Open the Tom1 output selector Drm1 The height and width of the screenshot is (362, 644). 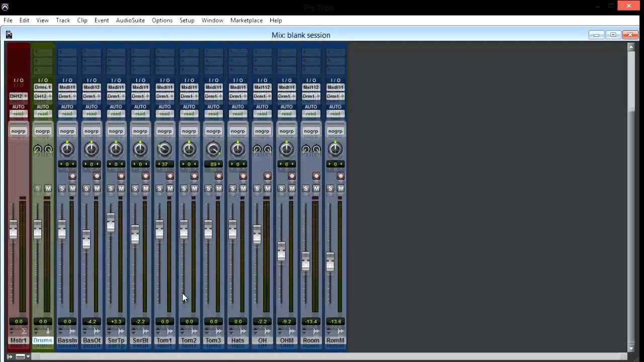165,96
